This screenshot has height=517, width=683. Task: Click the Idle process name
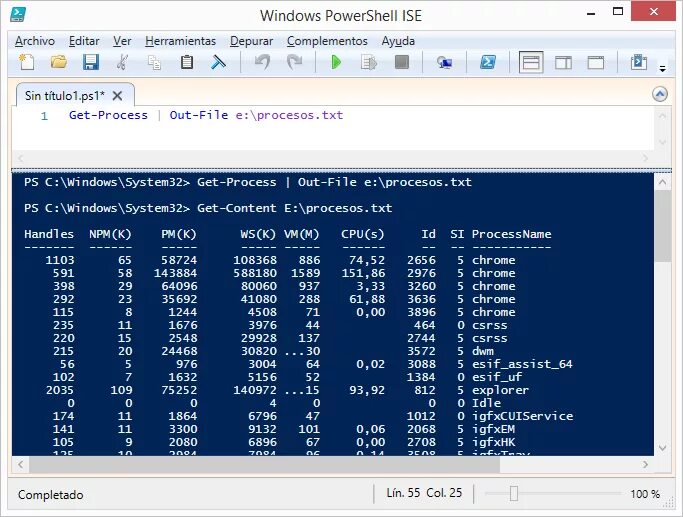(x=486, y=403)
